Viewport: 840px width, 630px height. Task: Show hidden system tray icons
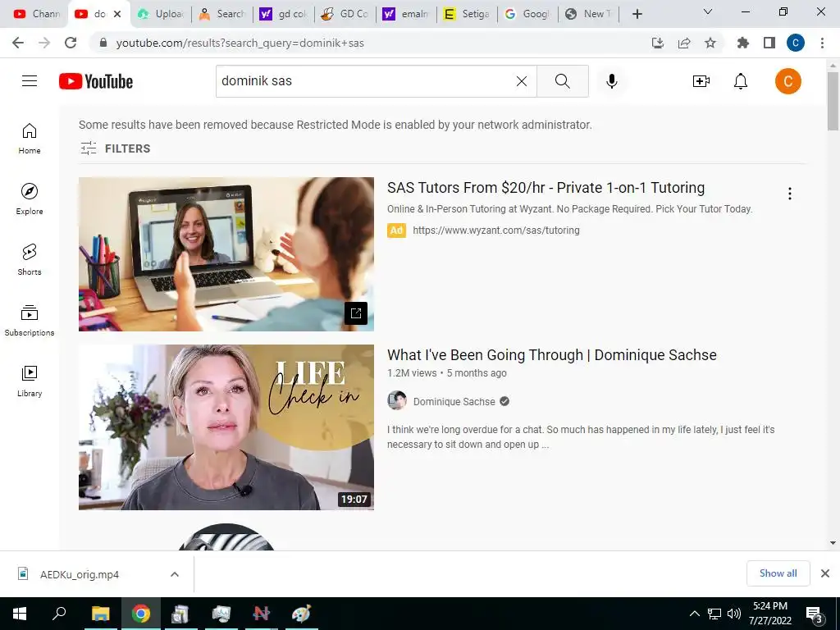point(694,614)
